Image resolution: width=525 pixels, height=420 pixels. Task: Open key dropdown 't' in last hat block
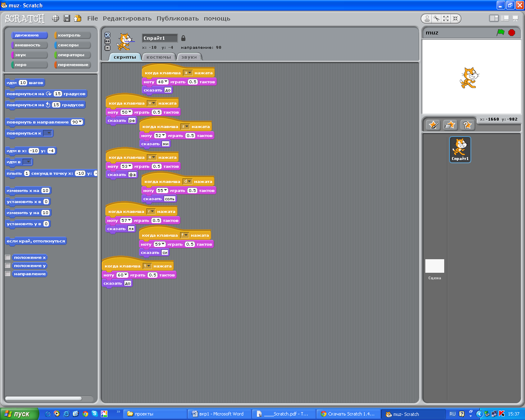point(147,266)
